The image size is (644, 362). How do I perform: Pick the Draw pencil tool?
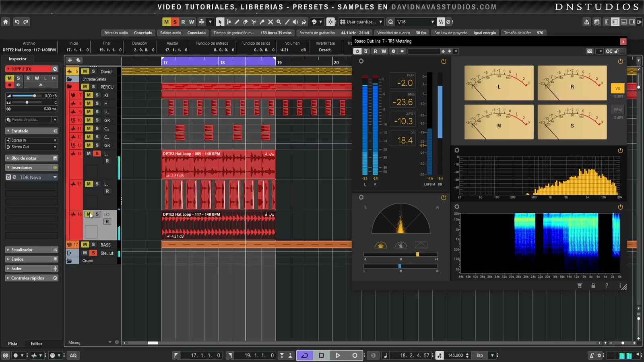[237, 22]
